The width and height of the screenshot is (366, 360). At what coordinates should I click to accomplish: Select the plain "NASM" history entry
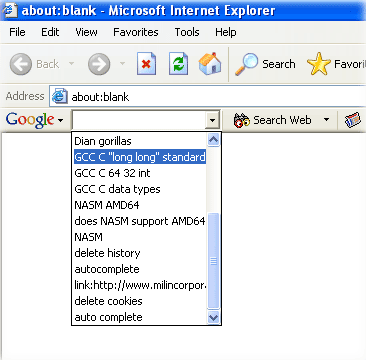(x=140, y=237)
